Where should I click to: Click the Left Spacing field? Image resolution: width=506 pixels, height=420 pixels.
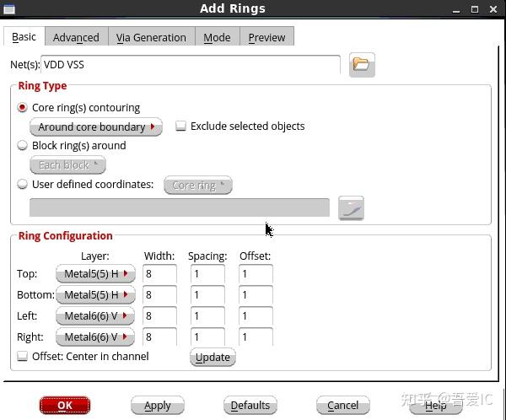[207, 315]
